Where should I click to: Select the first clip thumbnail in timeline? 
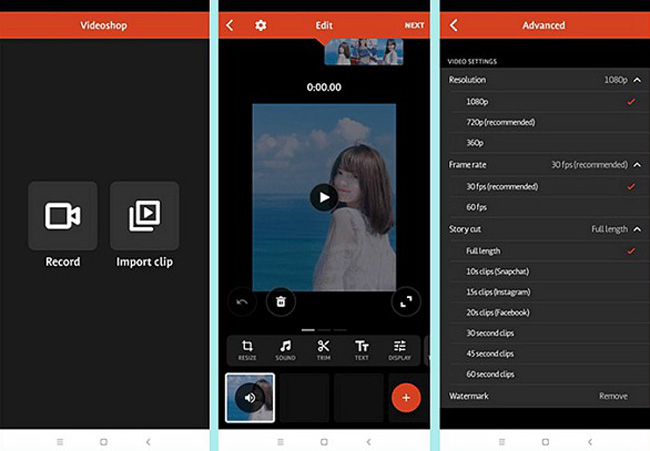click(x=250, y=398)
